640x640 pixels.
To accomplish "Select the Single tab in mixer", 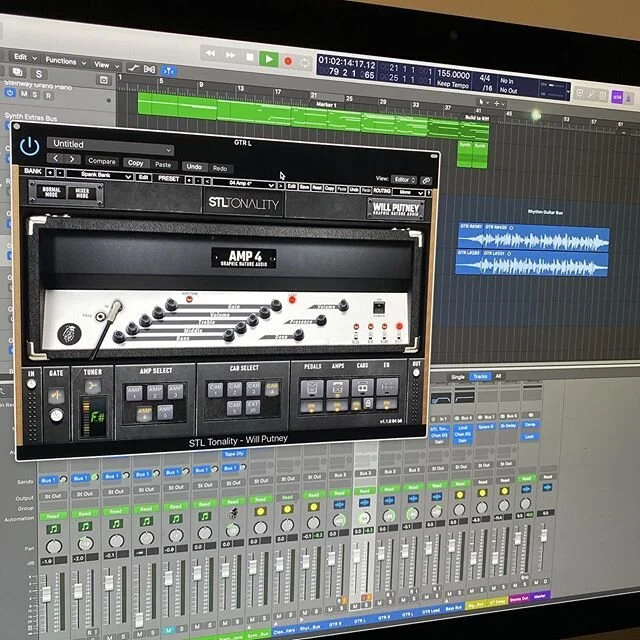I will pyautogui.click(x=458, y=377).
